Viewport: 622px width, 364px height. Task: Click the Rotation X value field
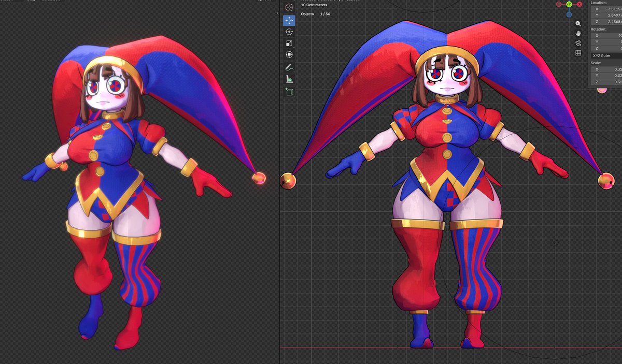[606, 36]
